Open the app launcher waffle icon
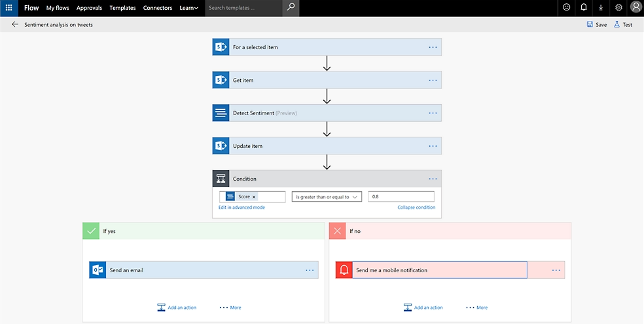The height and width of the screenshot is (324, 644). (x=9, y=8)
